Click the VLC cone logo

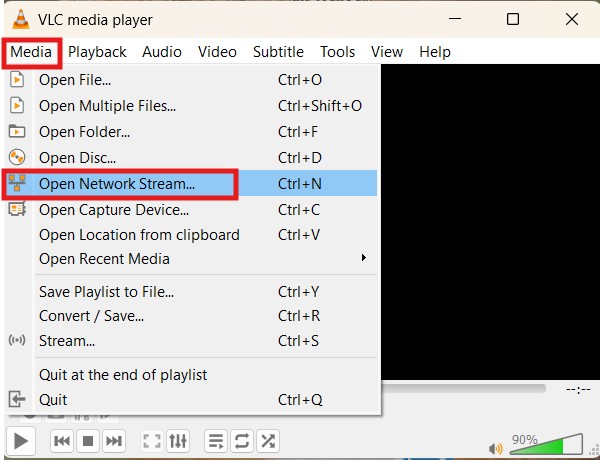pyautogui.click(x=20, y=19)
